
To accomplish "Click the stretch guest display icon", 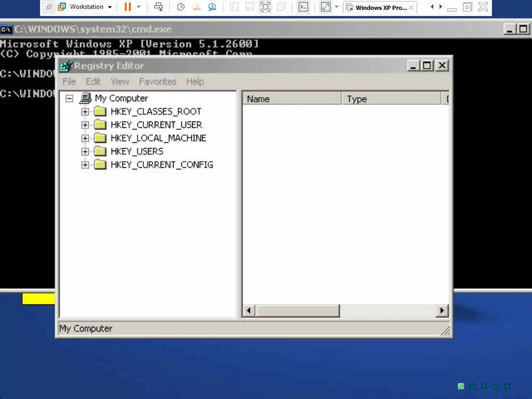I will (x=326, y=7).
